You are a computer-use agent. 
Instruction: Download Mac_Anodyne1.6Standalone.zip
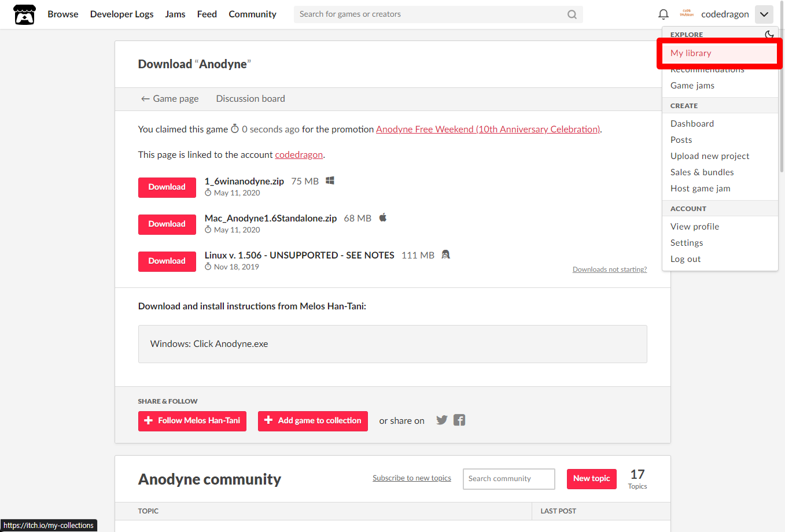click(x=167, y=224)
